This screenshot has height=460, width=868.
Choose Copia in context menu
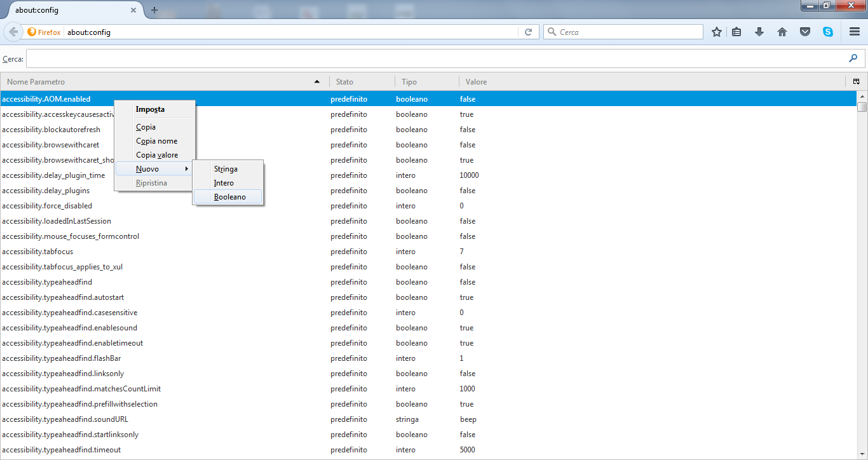tap(154, 127)
